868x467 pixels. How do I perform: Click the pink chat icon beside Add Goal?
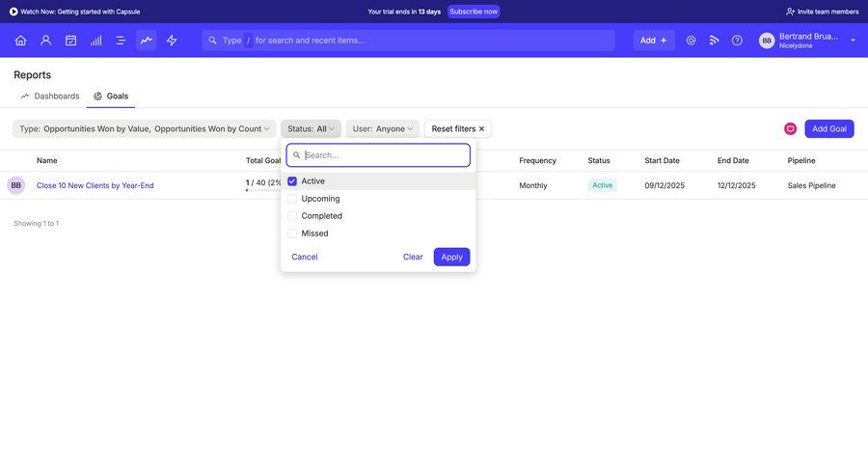pos(790,129)
